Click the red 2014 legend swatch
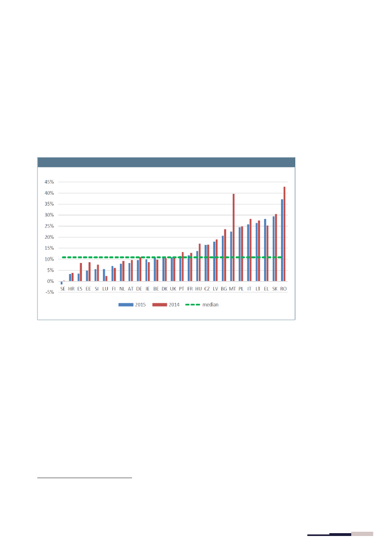 [160, 305]
